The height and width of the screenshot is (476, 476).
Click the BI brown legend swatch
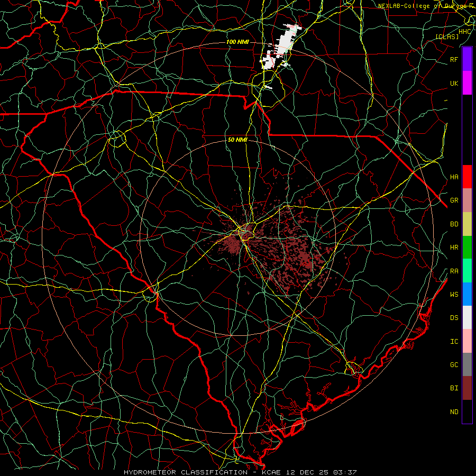467,388
